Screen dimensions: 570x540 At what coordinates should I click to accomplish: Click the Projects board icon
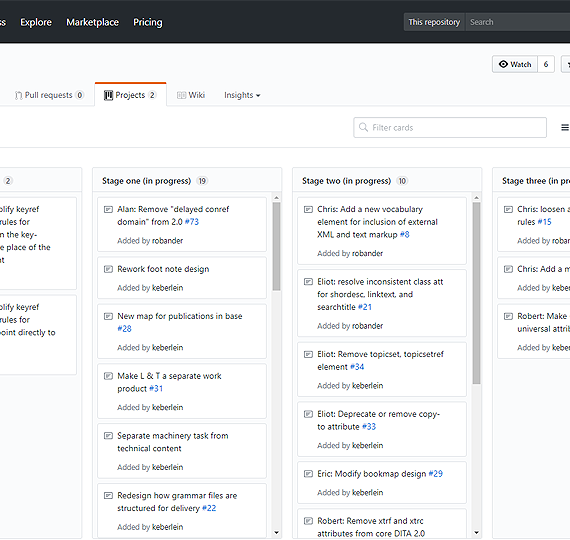click(108, 95)
